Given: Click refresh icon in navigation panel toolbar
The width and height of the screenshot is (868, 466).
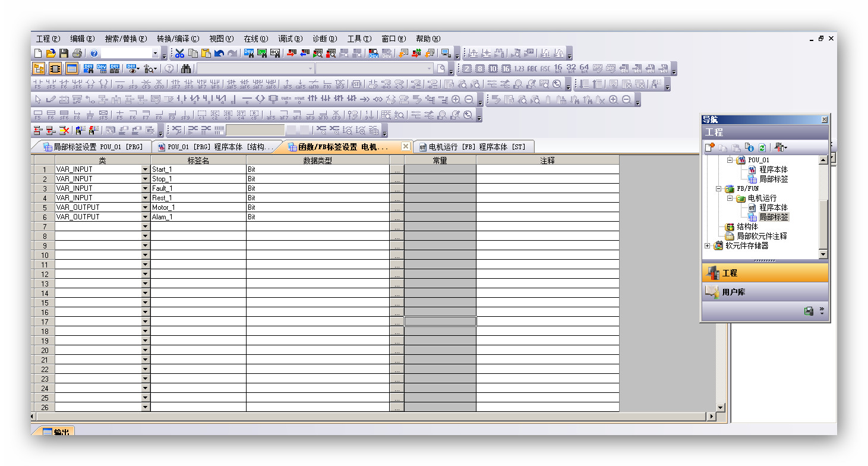Looking at the screenshot, I should [x=762, y=147].
